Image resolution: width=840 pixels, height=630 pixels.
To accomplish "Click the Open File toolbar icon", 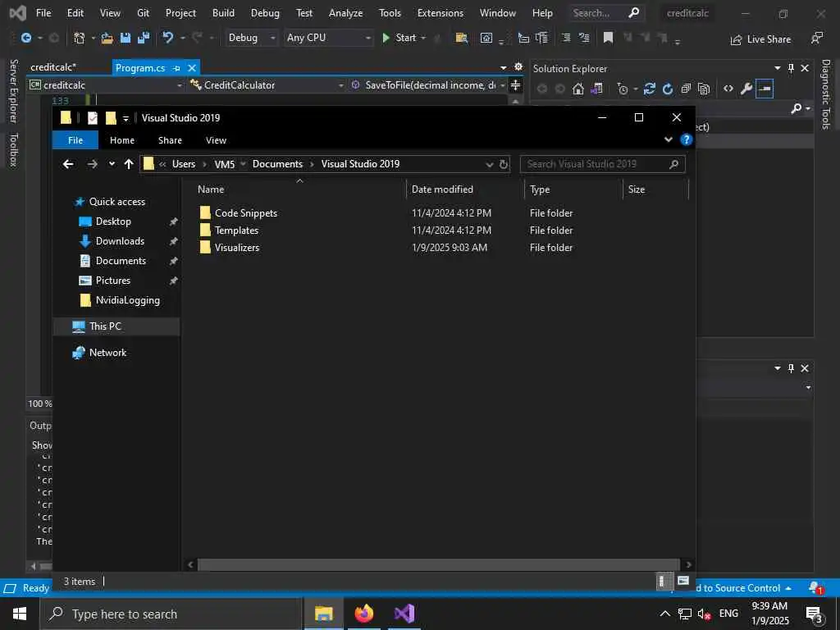I will (107, 38).
